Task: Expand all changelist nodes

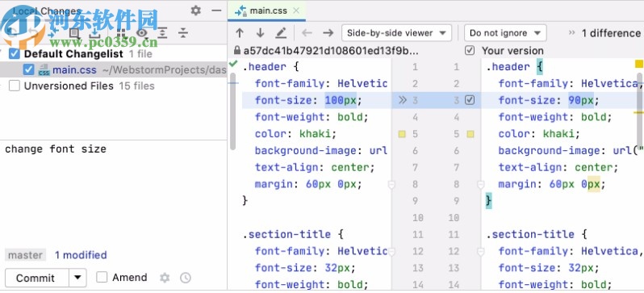Action: pos(163,33)
